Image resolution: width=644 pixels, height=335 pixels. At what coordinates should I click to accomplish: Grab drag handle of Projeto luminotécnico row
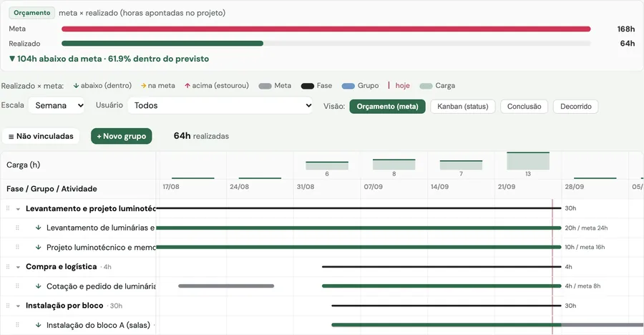[17, 247]
